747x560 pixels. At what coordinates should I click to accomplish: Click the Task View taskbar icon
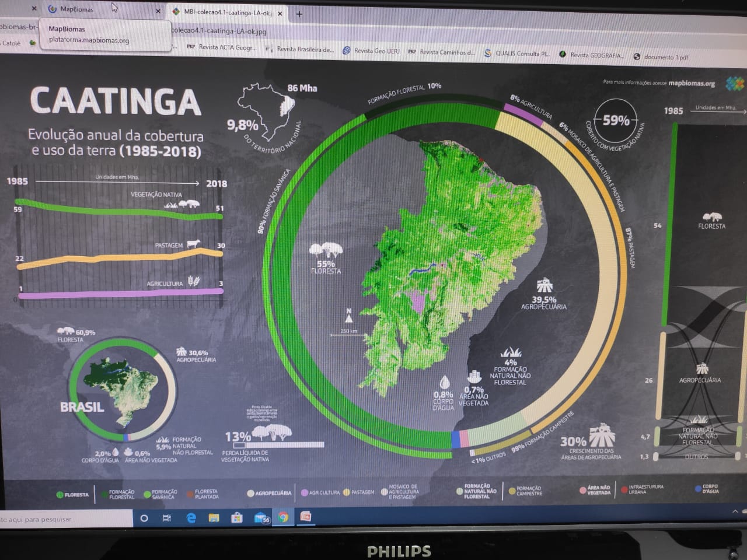point(167,518)
